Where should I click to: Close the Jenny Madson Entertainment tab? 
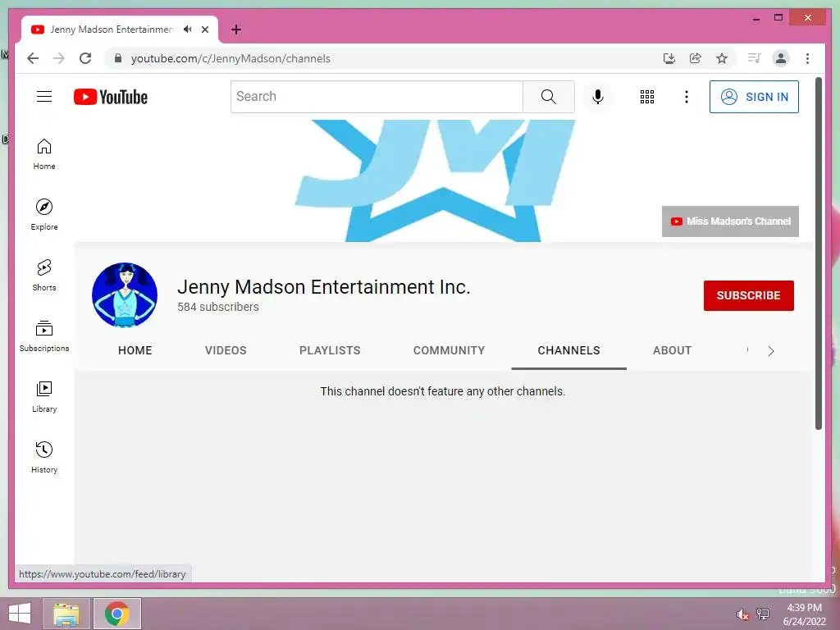point(204,30)
